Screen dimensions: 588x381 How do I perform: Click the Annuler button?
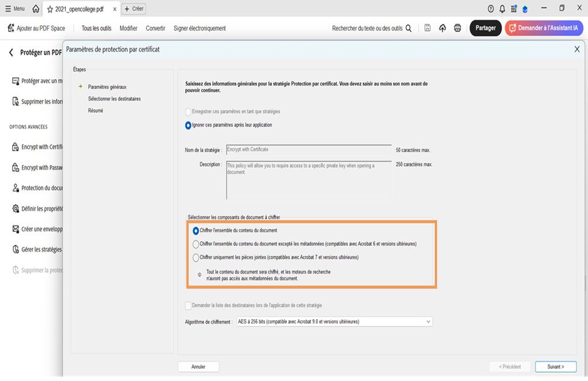pyautogui.click(x=198, y=367)
